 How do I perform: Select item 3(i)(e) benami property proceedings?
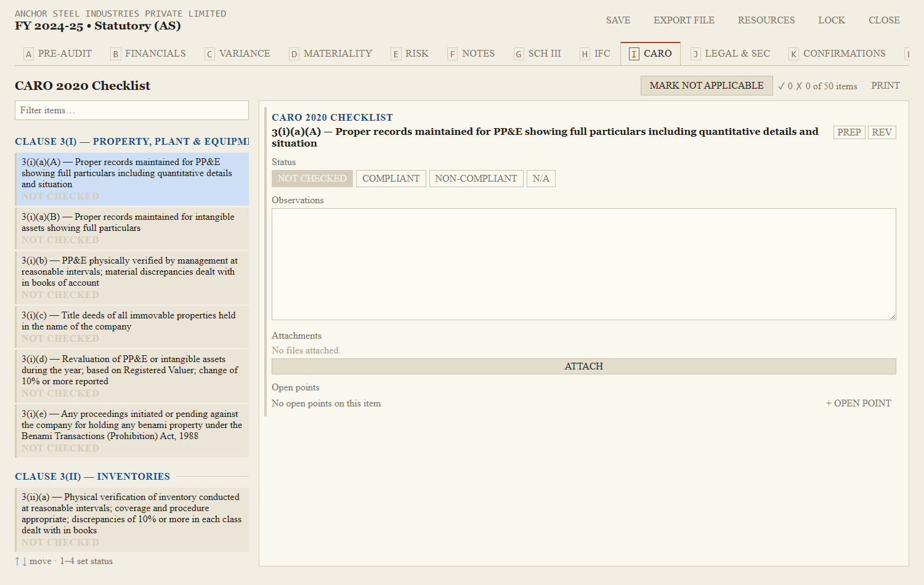point(132,431)
